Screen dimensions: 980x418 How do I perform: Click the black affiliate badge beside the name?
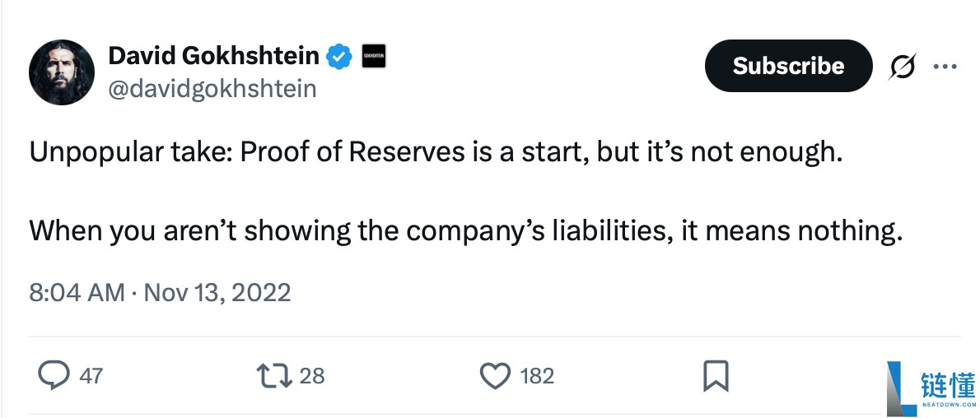[x=374, y=57]
